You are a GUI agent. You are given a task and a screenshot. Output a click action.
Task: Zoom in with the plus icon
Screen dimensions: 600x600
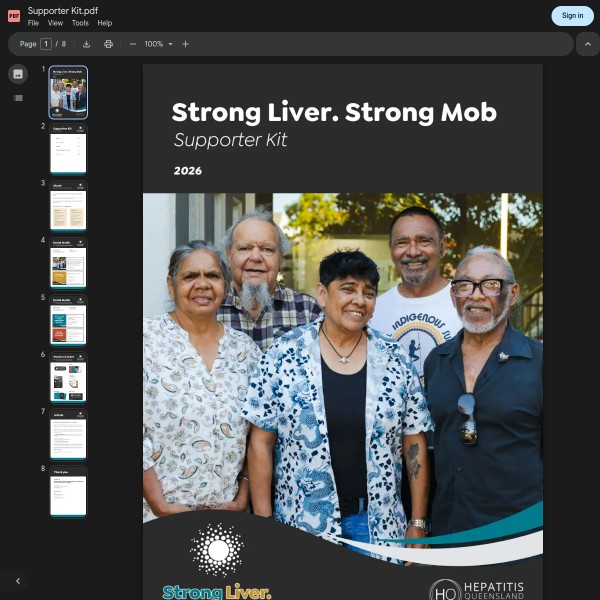[x=185, y=44]
